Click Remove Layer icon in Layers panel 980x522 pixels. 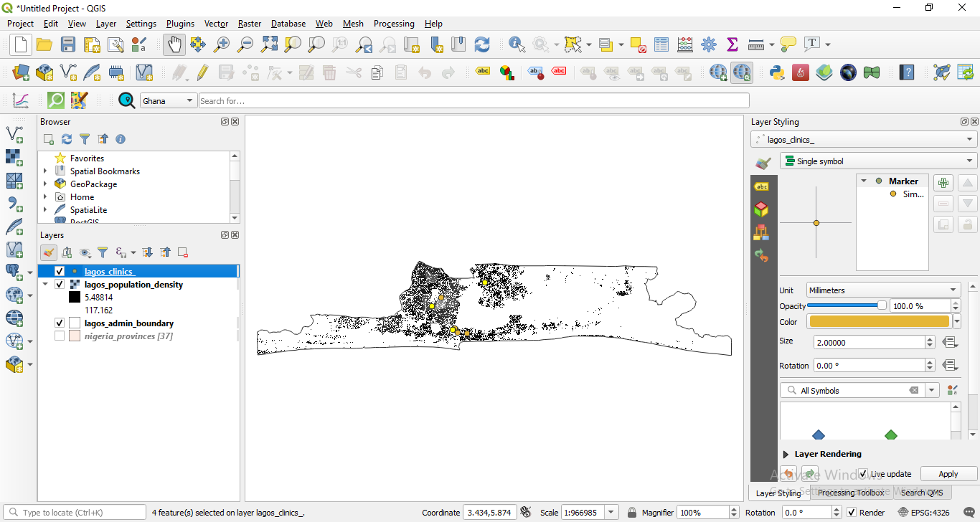183,252
